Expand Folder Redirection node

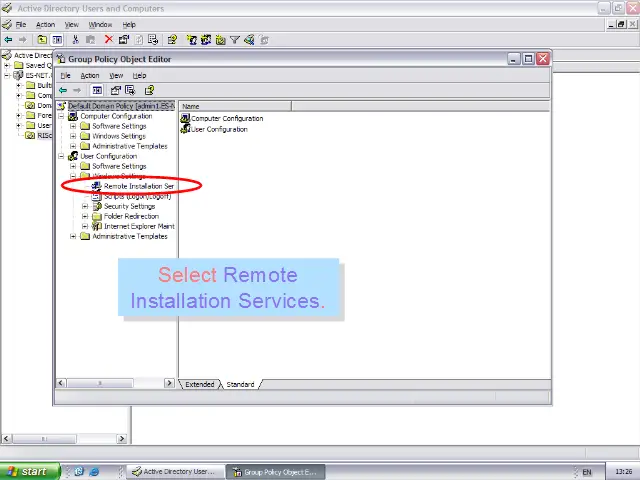pos(85,216)
